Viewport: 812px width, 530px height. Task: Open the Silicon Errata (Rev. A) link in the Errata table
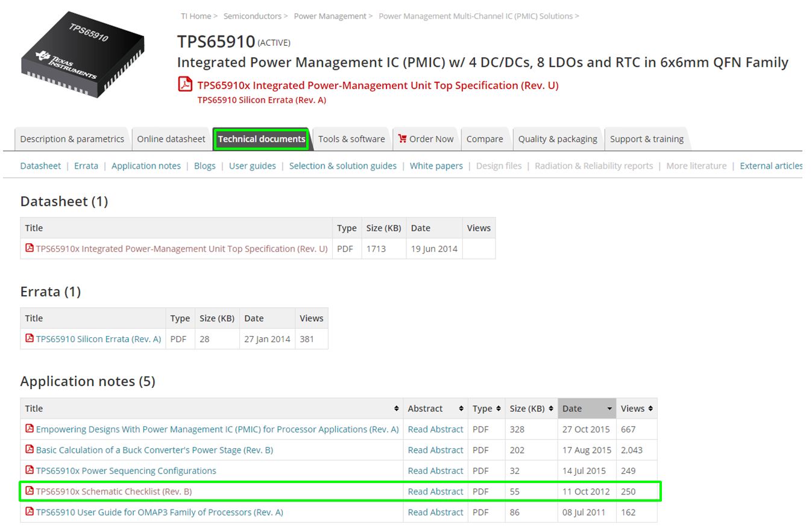(x=98, y=338)
